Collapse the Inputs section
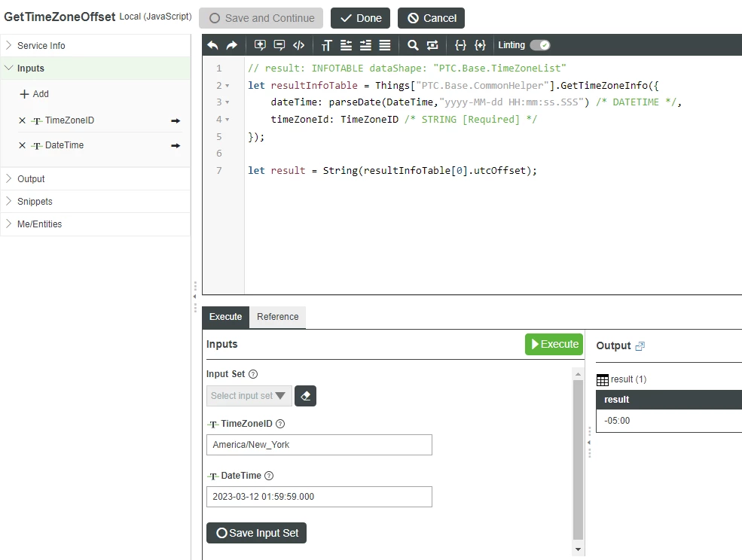Viewport: 742px width, 560px height. point(96,68)
